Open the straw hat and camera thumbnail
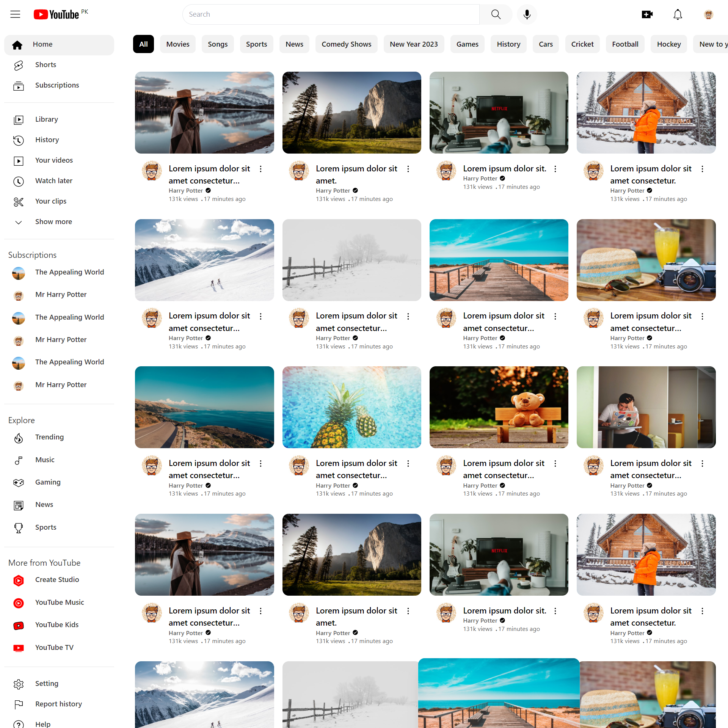Screen dimensions: 728x728 (x=646, y=260)
